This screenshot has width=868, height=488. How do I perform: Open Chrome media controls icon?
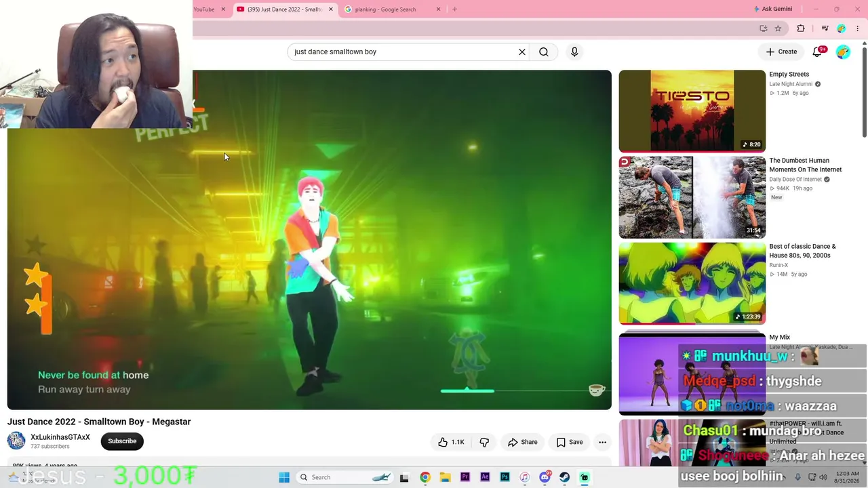[825, 28]
